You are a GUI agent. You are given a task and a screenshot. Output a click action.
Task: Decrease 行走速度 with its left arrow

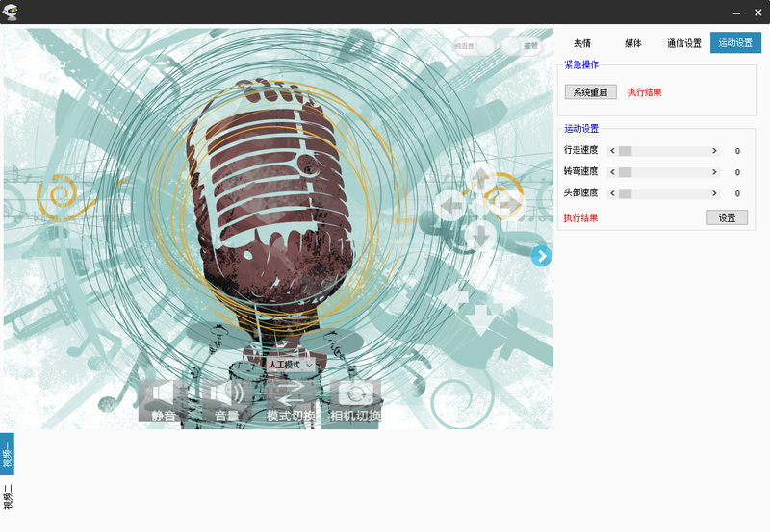[x=612, y=151]
